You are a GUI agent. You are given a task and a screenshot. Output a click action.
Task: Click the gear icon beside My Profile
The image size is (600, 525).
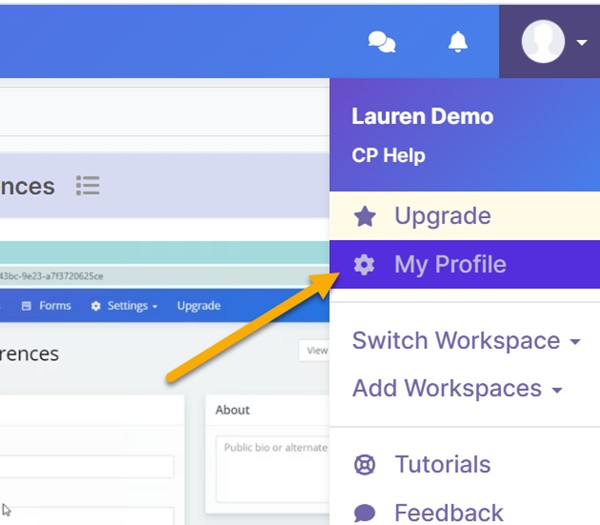click(x=365, y=265)
